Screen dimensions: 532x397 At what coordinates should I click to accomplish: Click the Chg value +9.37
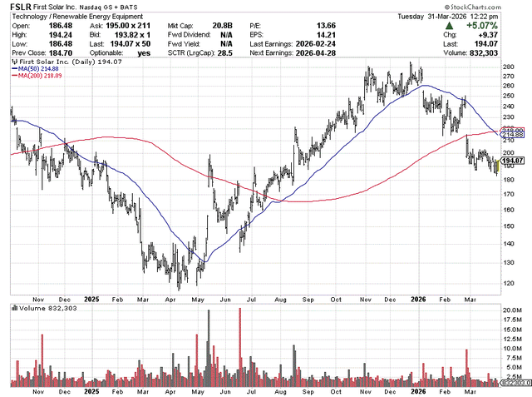[x=486, y=35]
